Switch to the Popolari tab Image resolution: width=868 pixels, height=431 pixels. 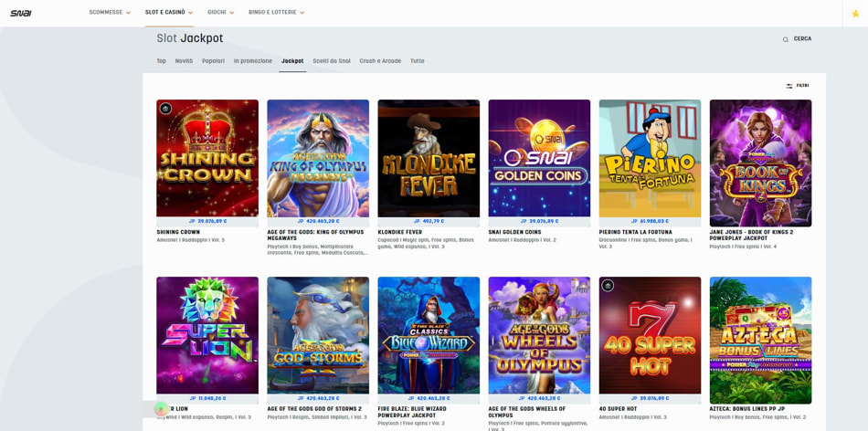click(213, 61)
